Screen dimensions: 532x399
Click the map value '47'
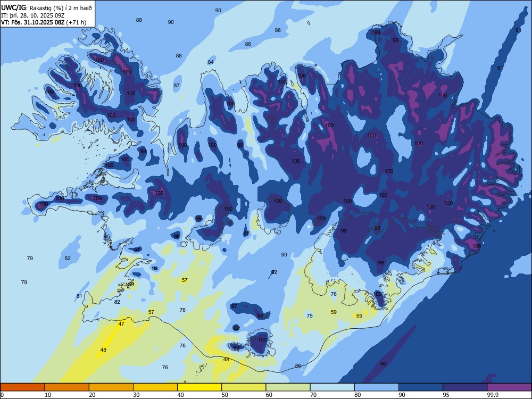point(121,323)
